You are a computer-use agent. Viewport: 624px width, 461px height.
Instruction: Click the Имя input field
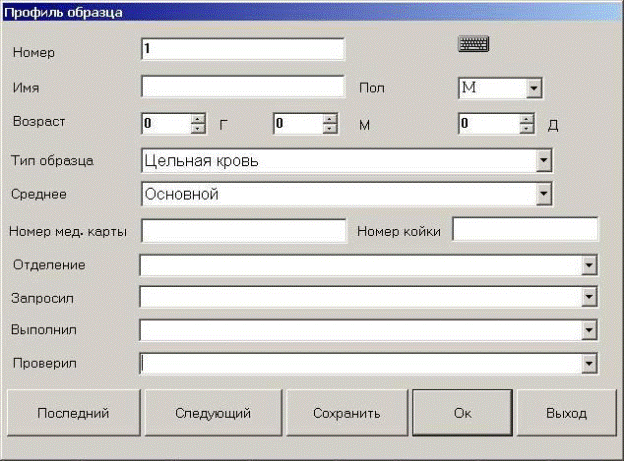243,86
